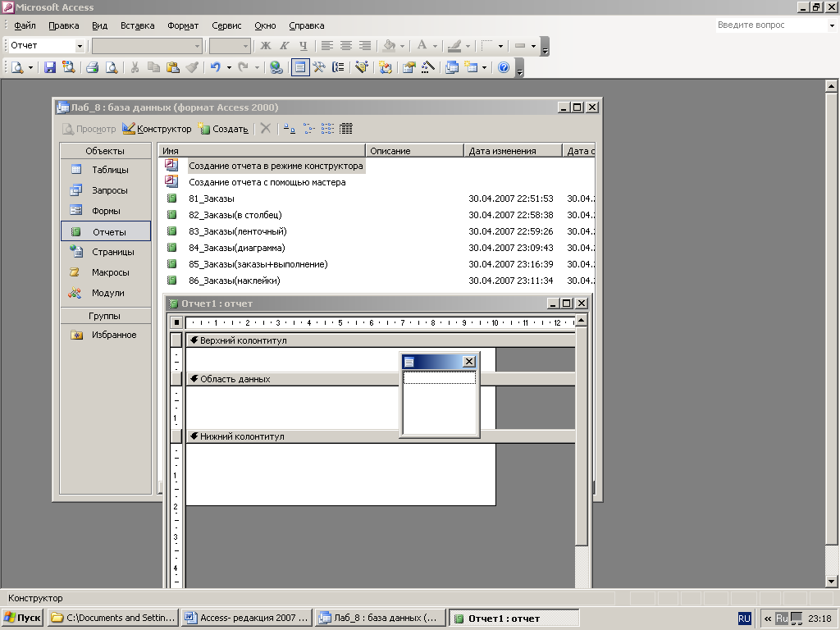Show the Database Window icon

452,67
